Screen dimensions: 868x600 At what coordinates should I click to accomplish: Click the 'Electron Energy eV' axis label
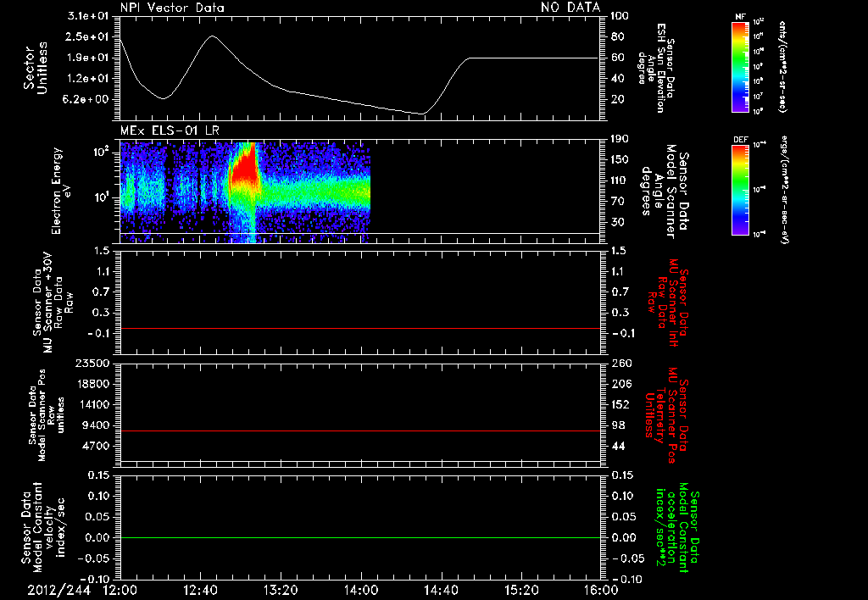point(62,191)
